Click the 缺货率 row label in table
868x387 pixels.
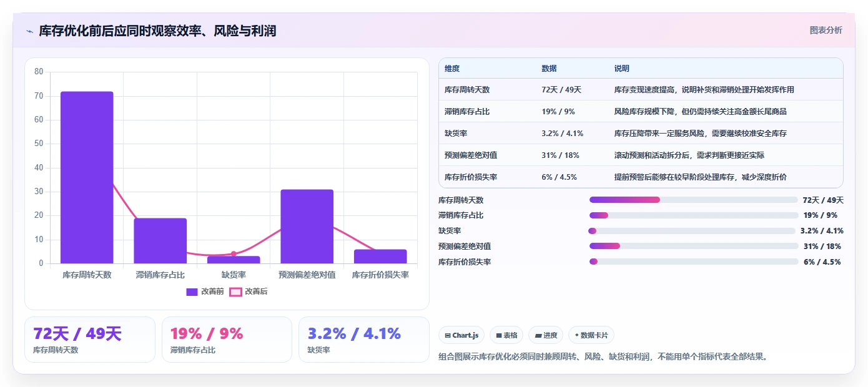click(x=456, y=134)
